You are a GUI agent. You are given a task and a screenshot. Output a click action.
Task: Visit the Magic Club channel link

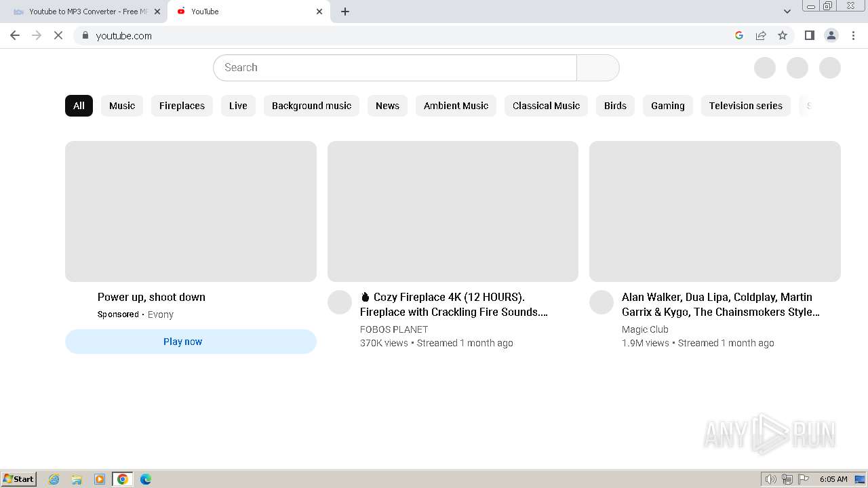pos(645,329)
